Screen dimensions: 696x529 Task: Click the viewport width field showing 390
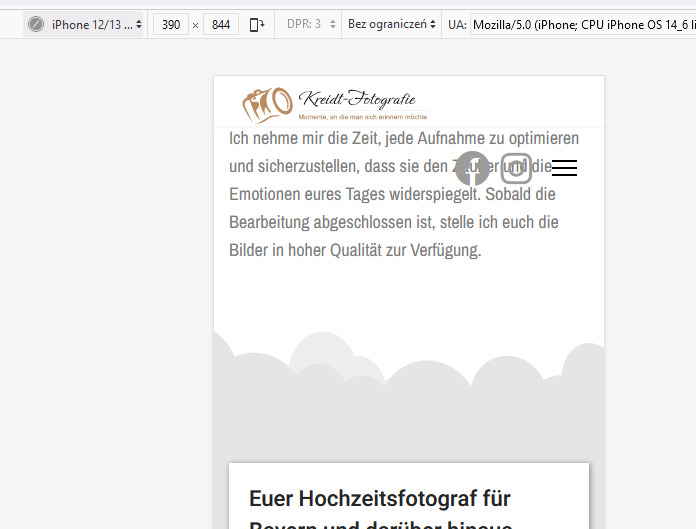coord(171,24)
